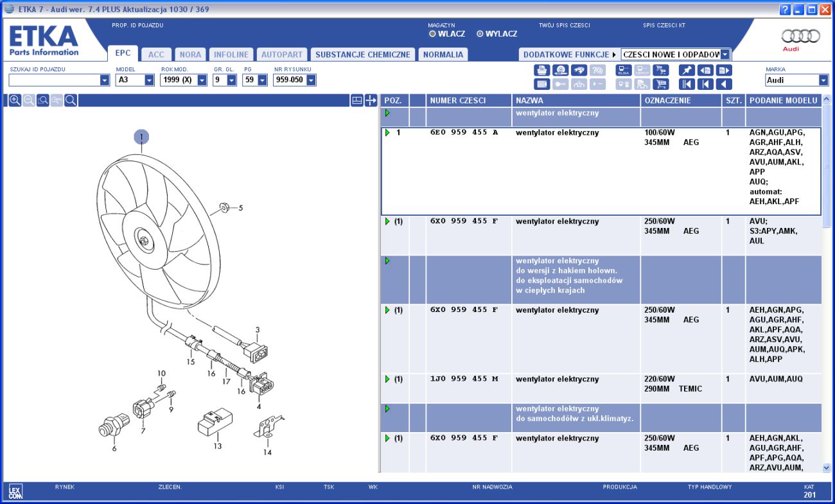This screenshot has height=504, width=835.
Task: Click the list view icon below printer
Action: [x=541, y=84]
